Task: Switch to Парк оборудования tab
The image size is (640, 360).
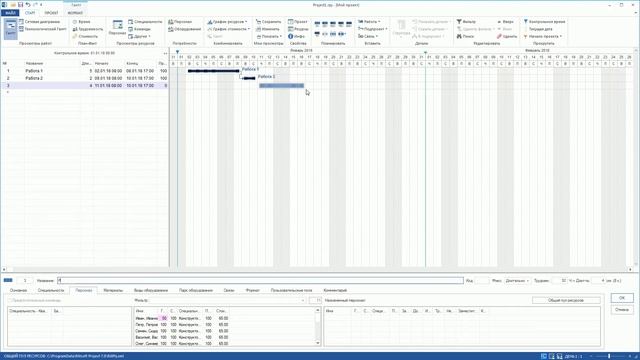Action: point(196,290)
